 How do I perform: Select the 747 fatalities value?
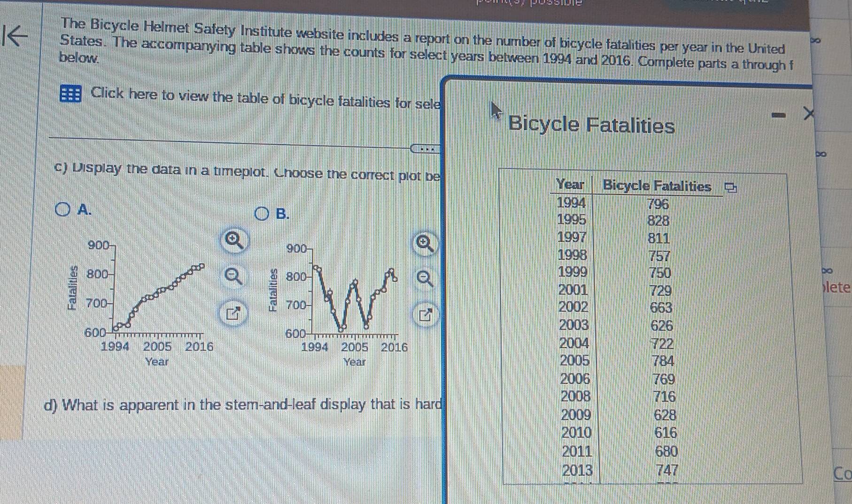click(x=667, y=470)
